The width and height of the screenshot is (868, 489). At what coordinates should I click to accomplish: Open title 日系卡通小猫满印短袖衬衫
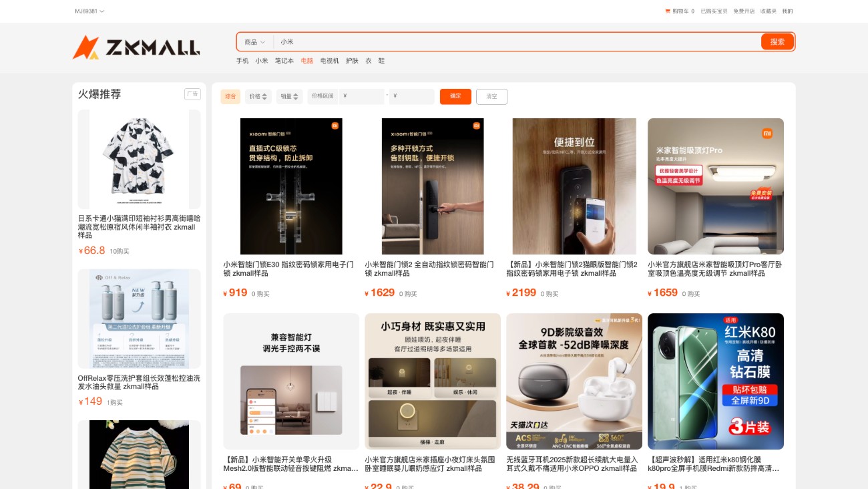click(139, 227)
